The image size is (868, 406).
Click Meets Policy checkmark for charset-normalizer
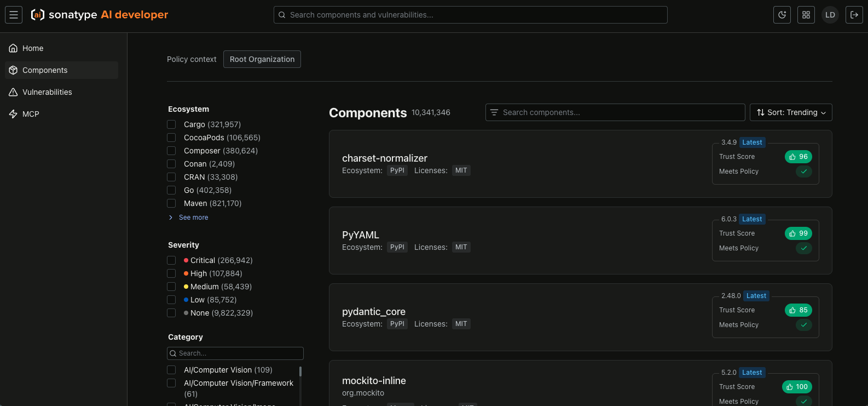pyautogui.click(x=804, y=171)
